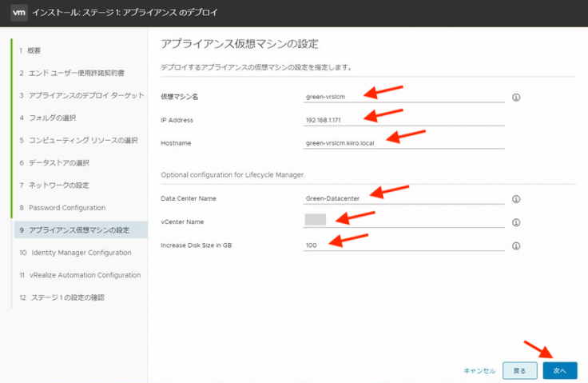This screenshot has width=588, height=383.
Task: Click the 戻る back button
Action: [520, 371]
